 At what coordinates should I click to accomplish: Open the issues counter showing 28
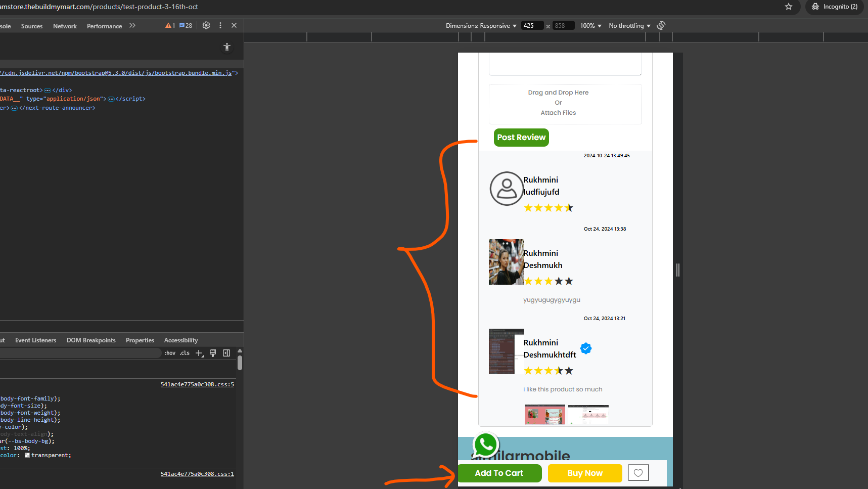click(186, 25)
